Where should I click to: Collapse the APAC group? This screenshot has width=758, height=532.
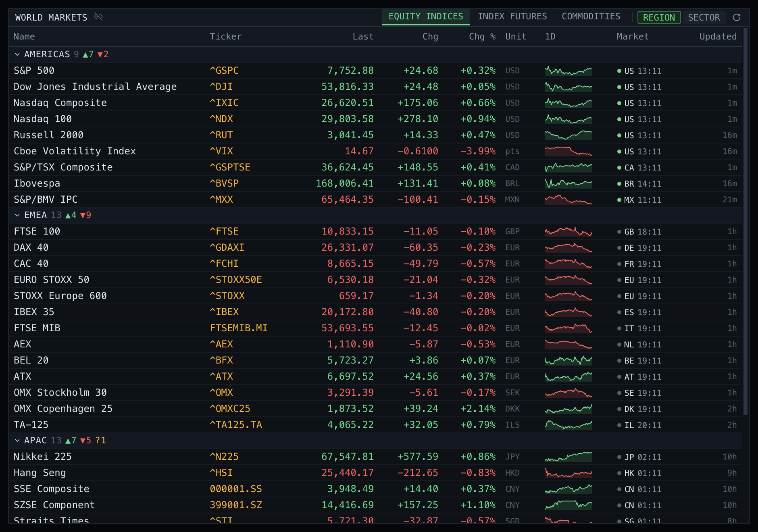[x=17, y=441]
